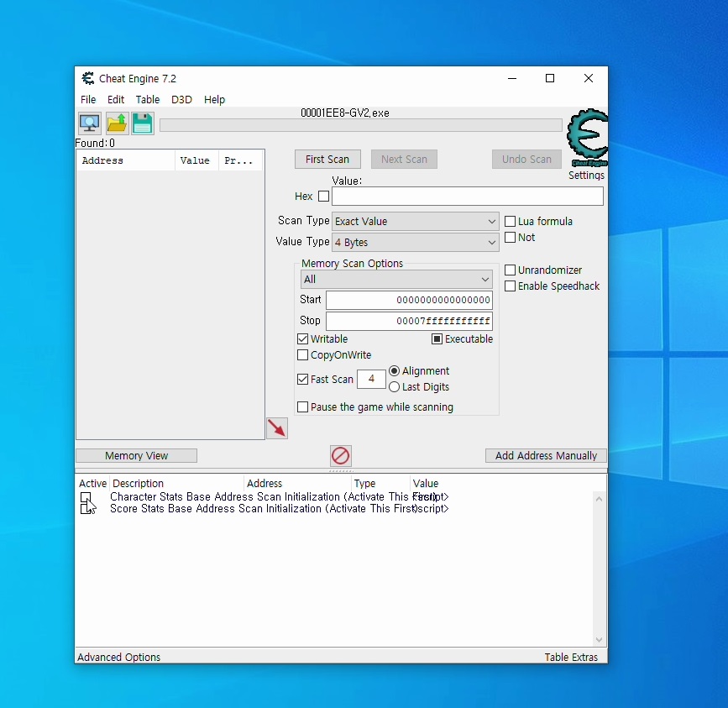Click the Active column header

92,483
